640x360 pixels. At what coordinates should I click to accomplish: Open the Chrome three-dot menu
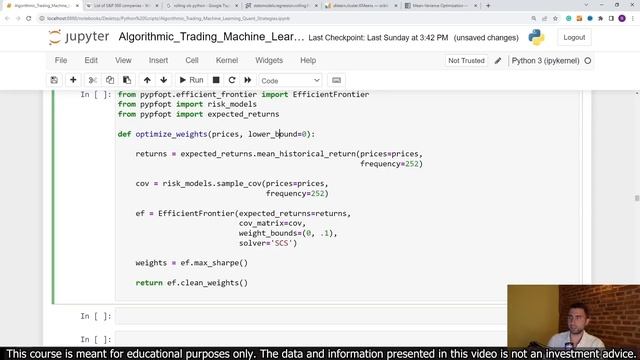pos(633,18)
